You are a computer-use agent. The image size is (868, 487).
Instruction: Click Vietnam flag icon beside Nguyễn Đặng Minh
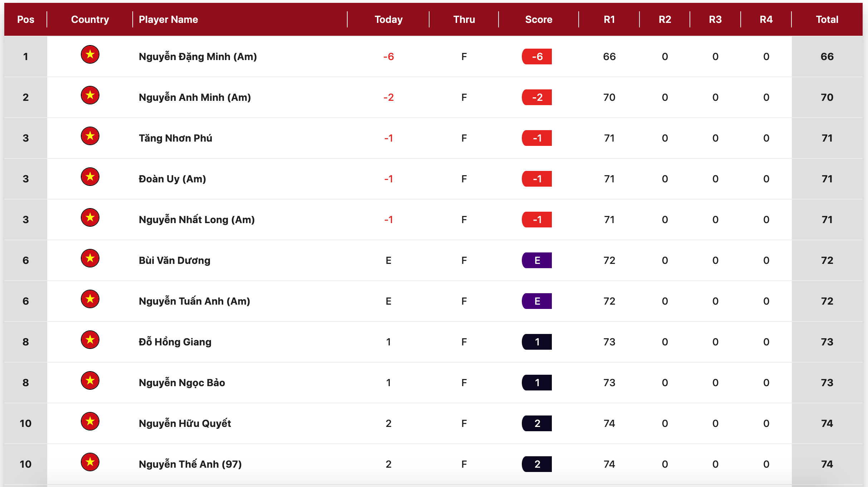(90, 54)
